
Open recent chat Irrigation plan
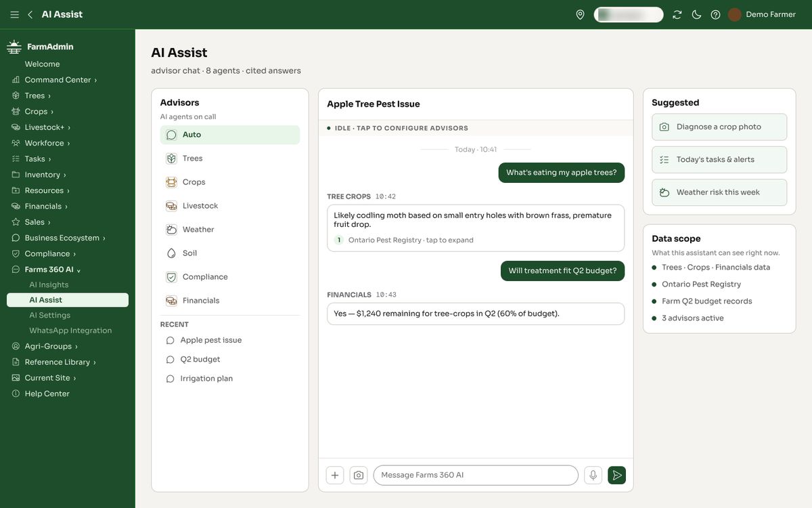[230, 379]
